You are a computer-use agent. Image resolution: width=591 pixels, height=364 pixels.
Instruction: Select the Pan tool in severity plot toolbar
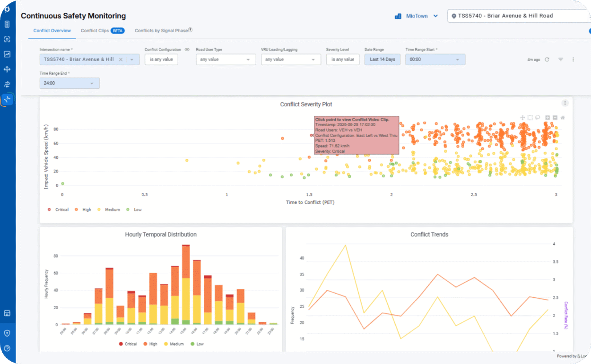pos(522,118)
